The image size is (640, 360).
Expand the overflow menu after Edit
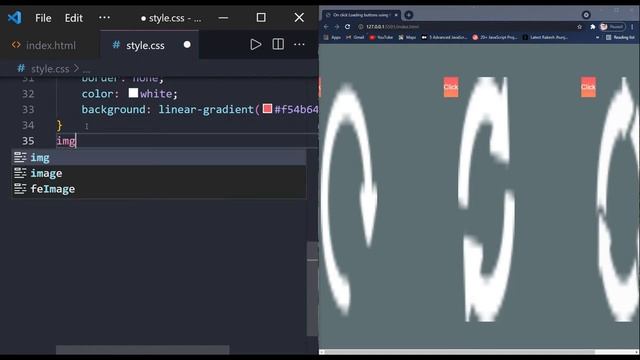(104, 18)
